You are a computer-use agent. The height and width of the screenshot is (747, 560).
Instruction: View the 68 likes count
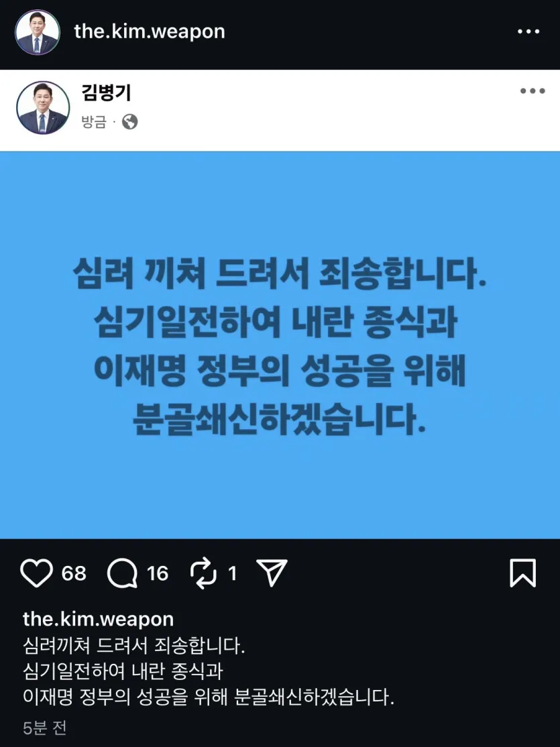click(74, 573)
